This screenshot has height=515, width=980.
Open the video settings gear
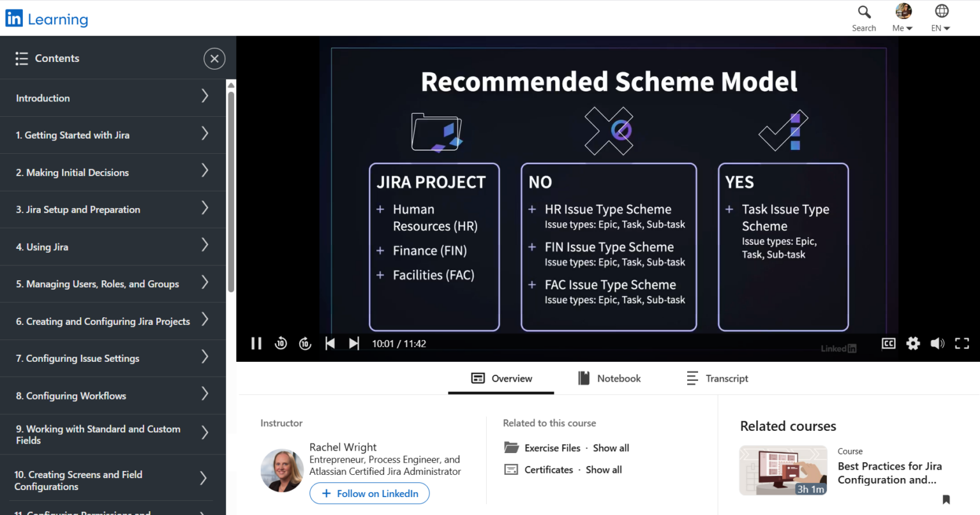(912, 343)
